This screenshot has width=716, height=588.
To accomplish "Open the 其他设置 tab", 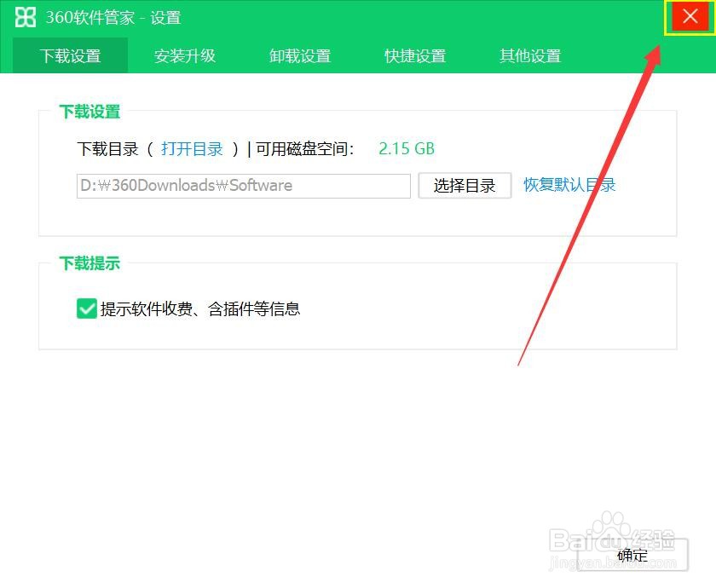I will tap(529, 55).
